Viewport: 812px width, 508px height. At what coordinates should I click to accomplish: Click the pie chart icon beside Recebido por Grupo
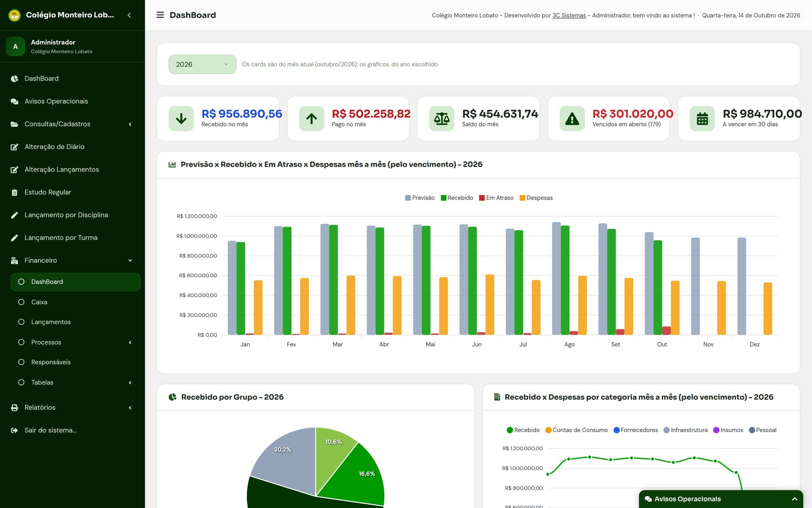(x=172, y=397)
